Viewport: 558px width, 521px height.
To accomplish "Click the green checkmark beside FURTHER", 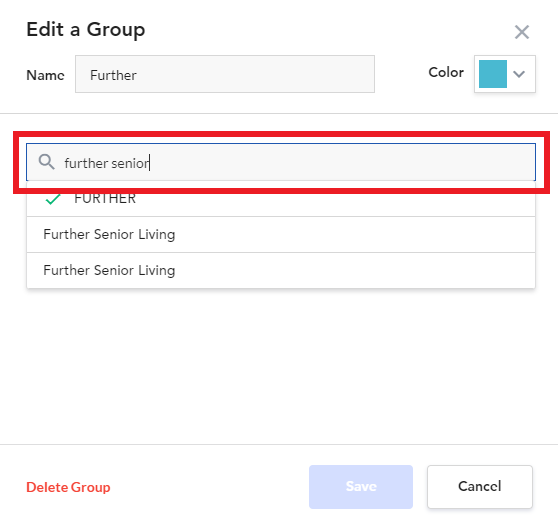I will (x=53, y=199).
